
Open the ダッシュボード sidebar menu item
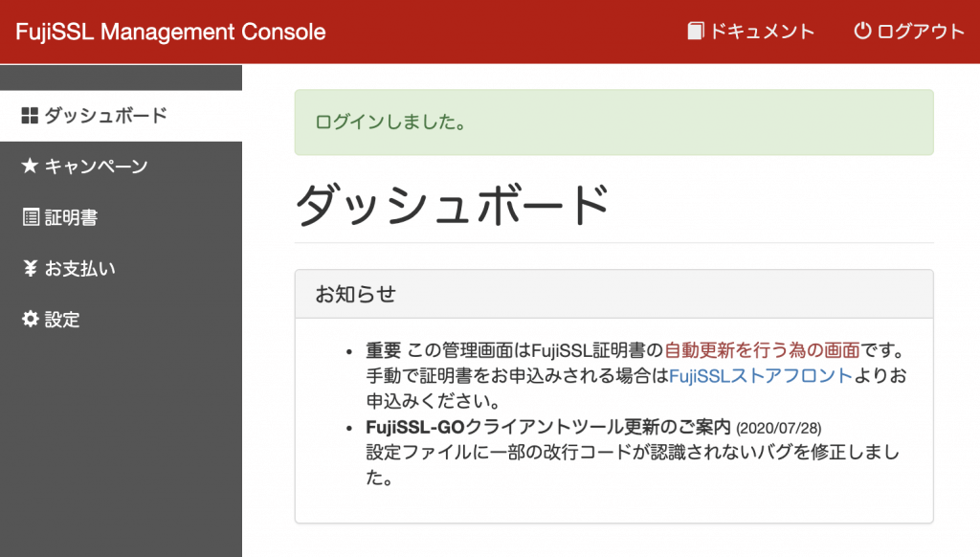122,116
